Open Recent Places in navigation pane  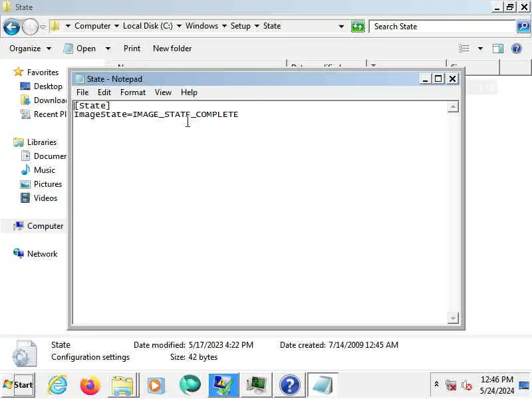[43, 114]
